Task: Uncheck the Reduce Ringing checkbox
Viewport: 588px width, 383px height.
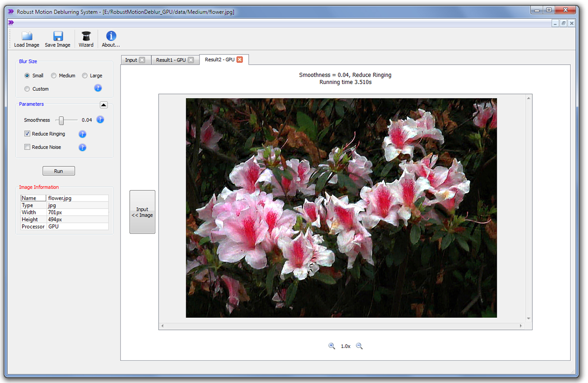Action: tap(27, 134)
